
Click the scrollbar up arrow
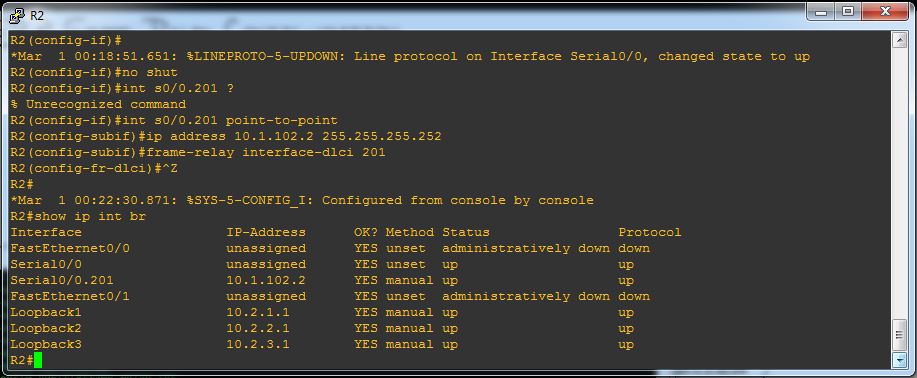[x=899, y=40]
